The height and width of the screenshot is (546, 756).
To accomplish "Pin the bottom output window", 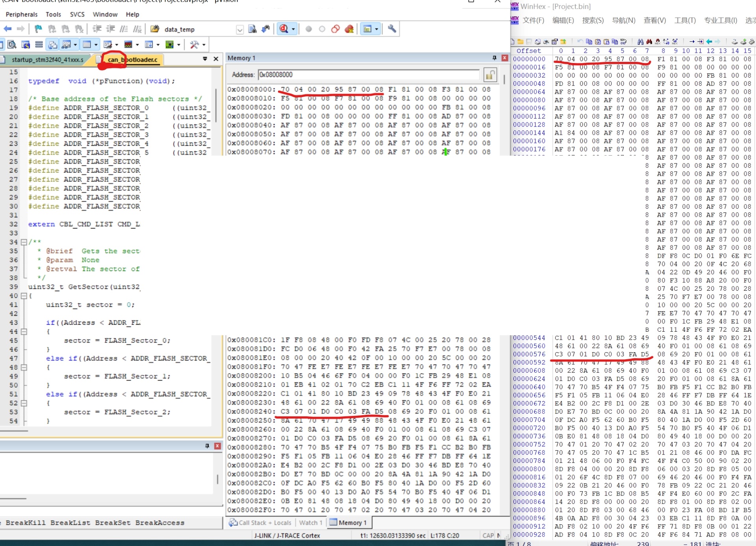I will (x=207, y=446).
